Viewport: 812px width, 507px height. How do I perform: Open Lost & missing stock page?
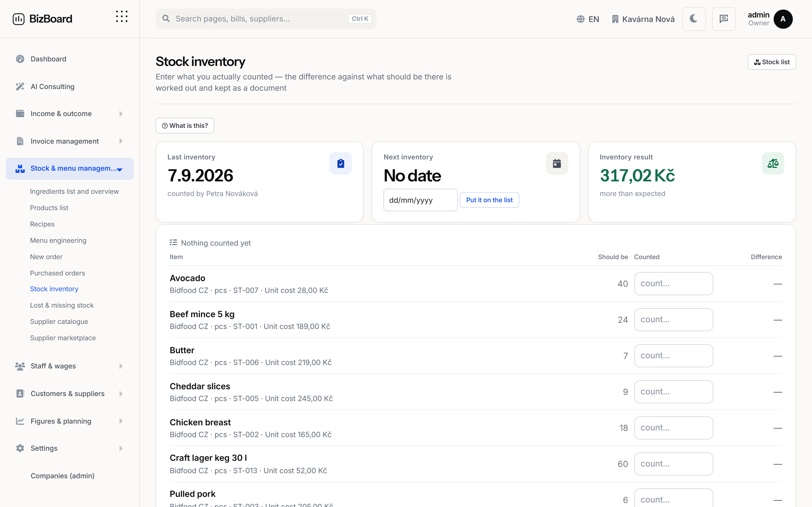tap(62, 305)
